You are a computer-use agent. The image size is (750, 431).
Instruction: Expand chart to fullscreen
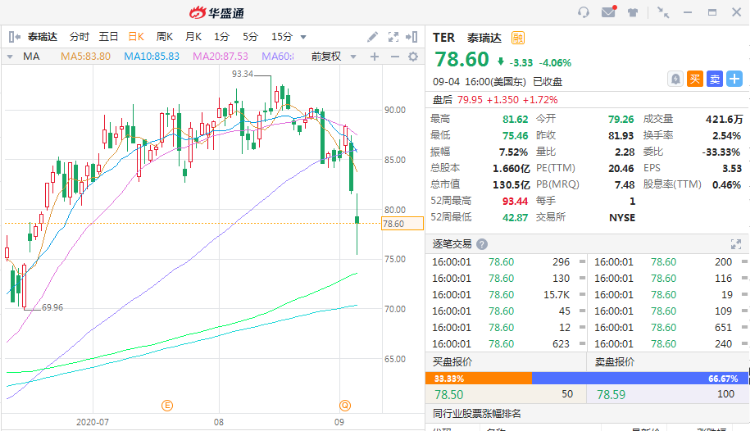coord(393,37)
